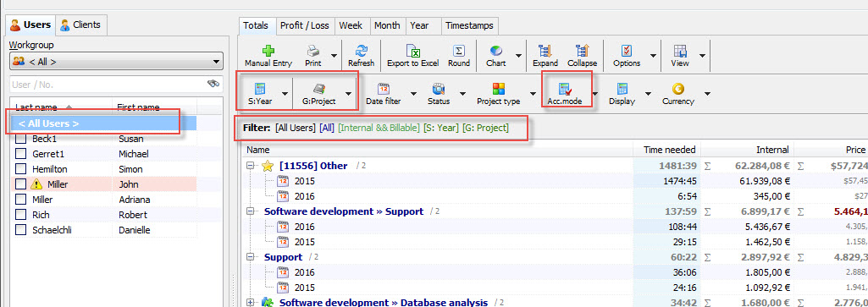
Task: Click the Support project row name
Action: [283, 257]
